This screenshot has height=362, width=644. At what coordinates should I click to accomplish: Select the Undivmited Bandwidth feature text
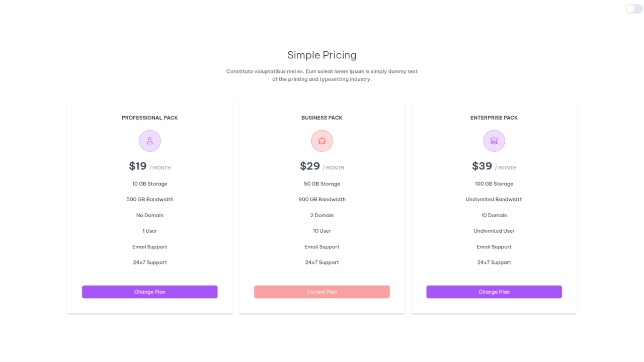494,199
